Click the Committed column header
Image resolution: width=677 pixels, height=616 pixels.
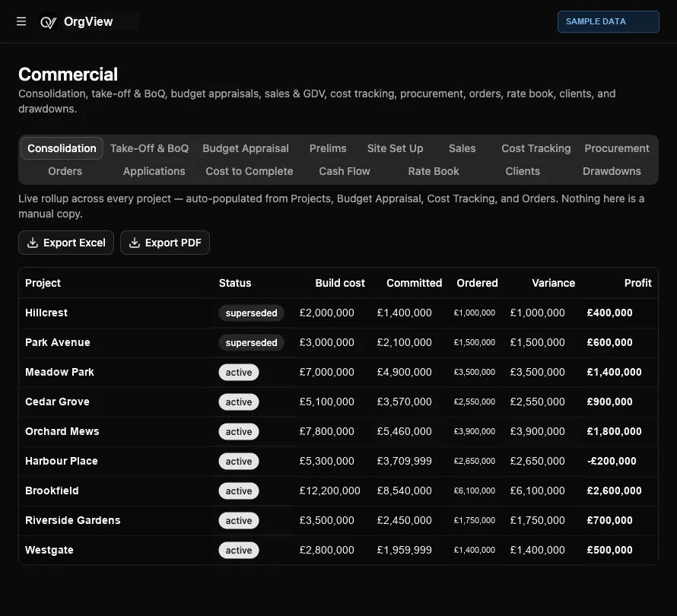(x=414, y=283)
